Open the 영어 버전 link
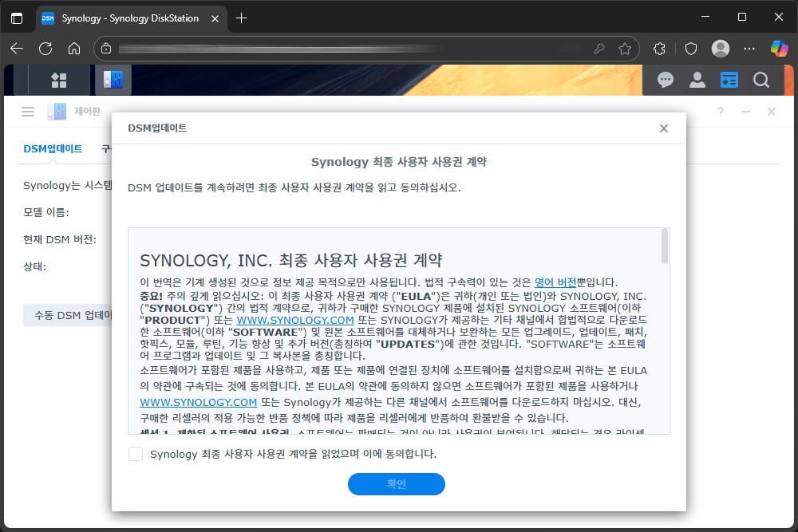Image resolution: width=798 pixels, height=532 pixels. [x=555, y=282]
